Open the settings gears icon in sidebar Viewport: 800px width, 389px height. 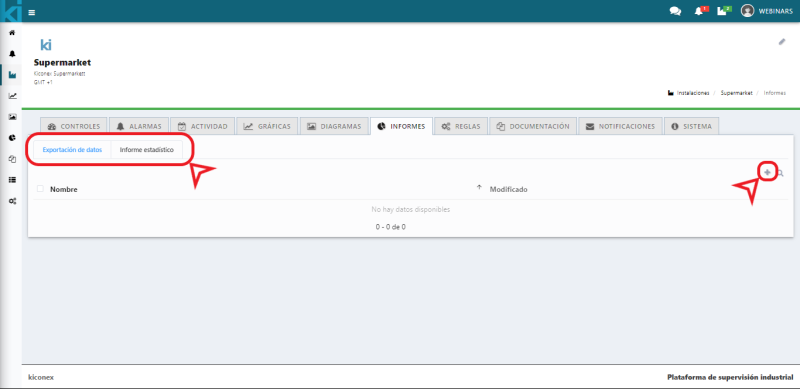click(12, 201)
